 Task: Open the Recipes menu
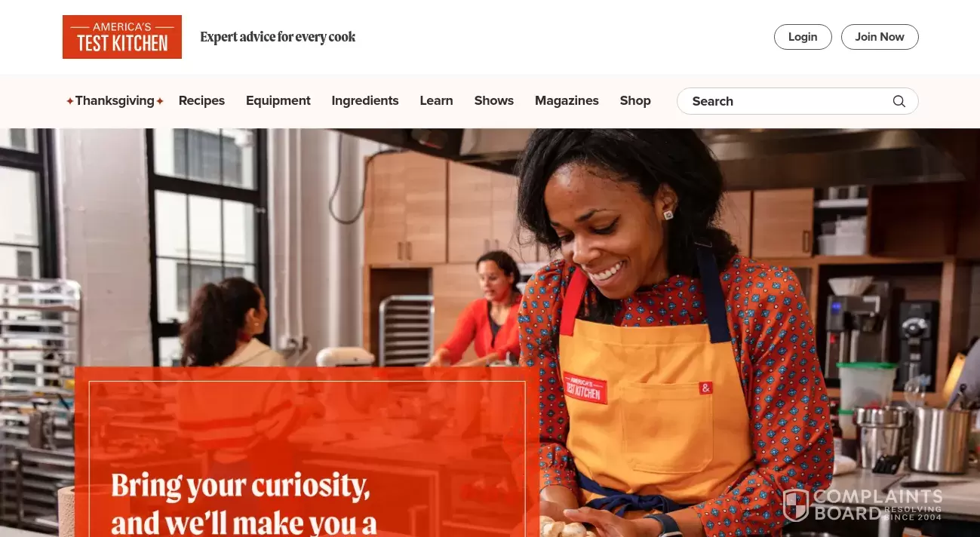point(201,101)
